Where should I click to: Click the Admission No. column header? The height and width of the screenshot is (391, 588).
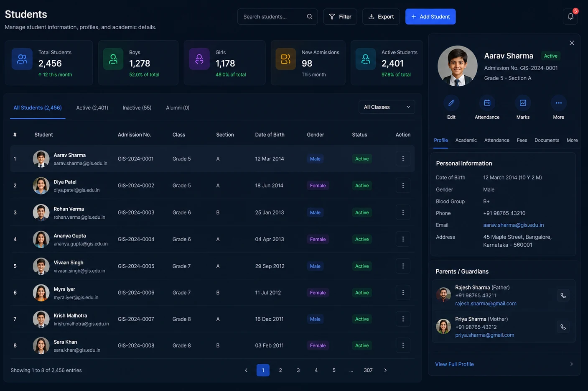point(134,135)
